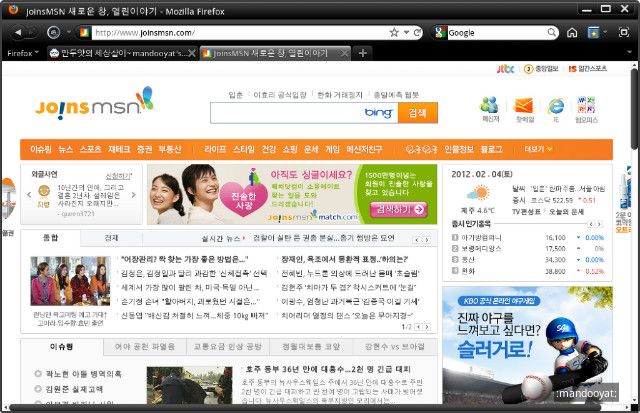Open 쇼핑 in the orange navigation bar
The height and width of the screenshot is (413, 640).
pos(290,149)
